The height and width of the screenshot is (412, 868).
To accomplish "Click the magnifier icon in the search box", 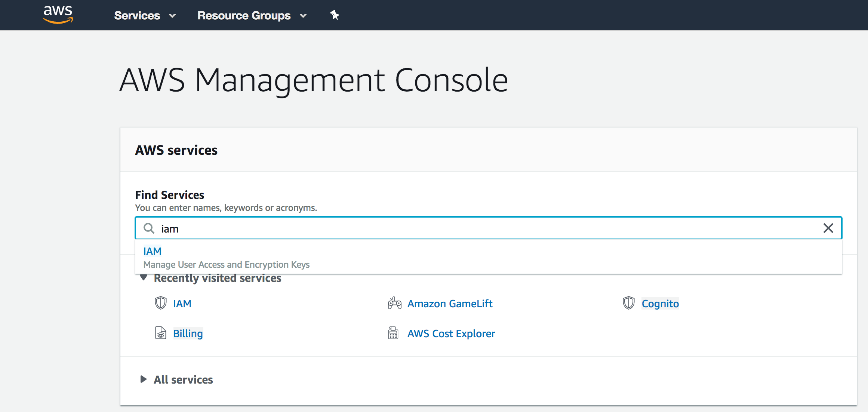I will point(149,228).
